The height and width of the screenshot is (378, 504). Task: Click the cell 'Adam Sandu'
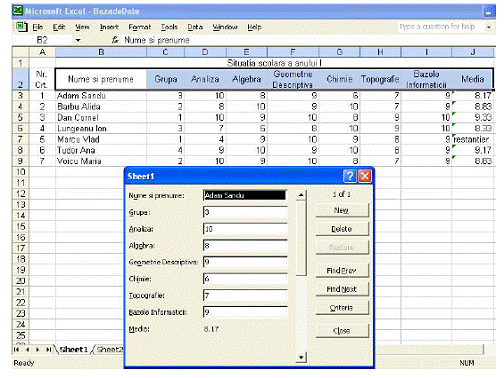[101, 96]
